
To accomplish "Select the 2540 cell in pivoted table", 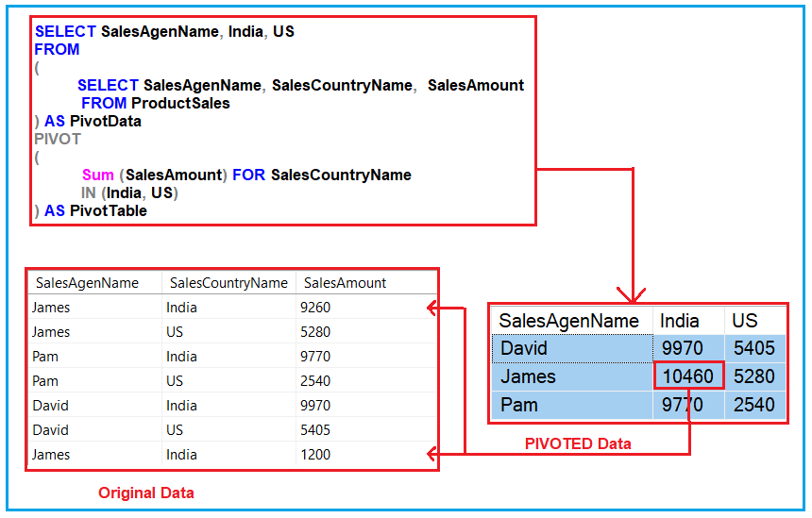I will (x=754, y=405).
